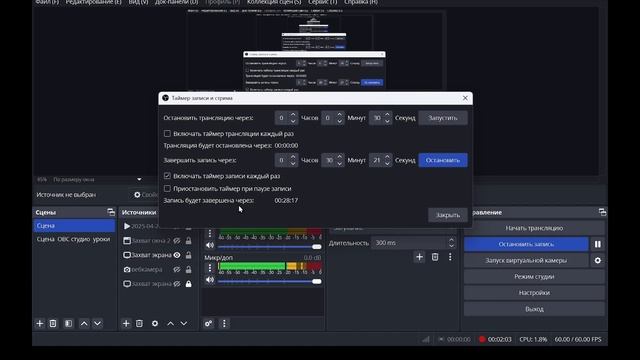Open source properties gear in Sources toolbar

click(155, 323)
